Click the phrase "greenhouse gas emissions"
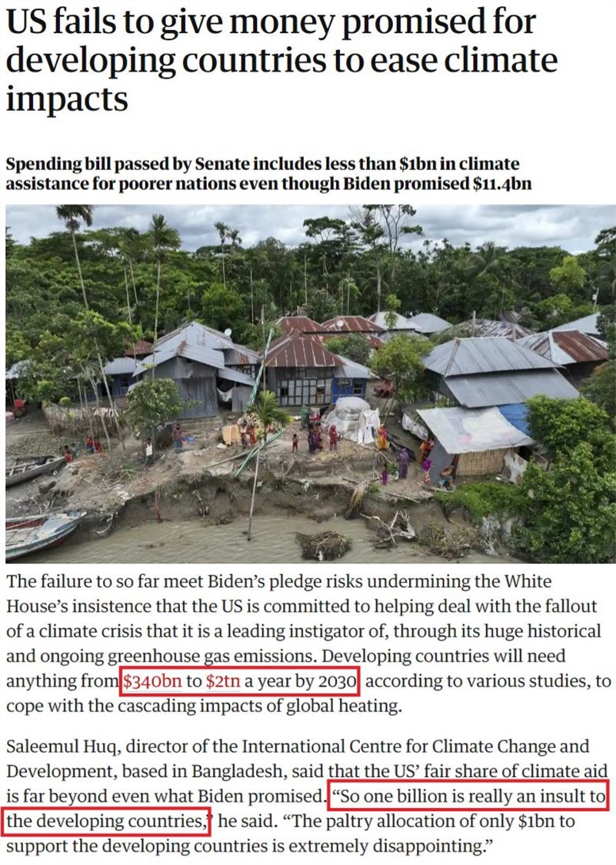Screen dimensions: 616x865 pyautogui.click(x=212, y=656)
